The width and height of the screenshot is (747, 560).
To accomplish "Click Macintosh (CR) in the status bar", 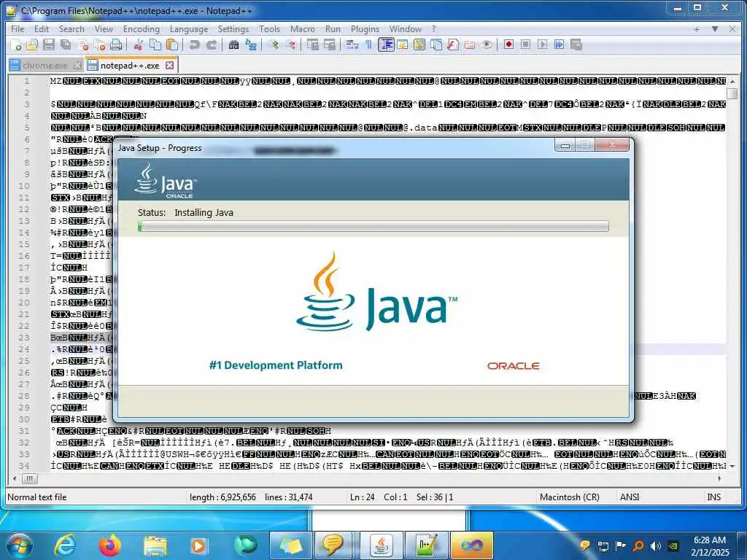I will pos(569,497).
